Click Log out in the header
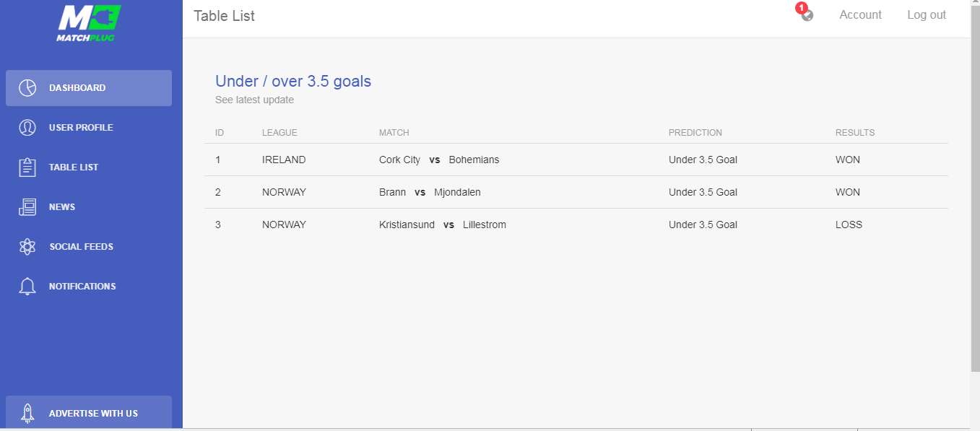Image resolution: width=980 pixels, height=431 pixels. pyautogui.click(x=927, y=14)
